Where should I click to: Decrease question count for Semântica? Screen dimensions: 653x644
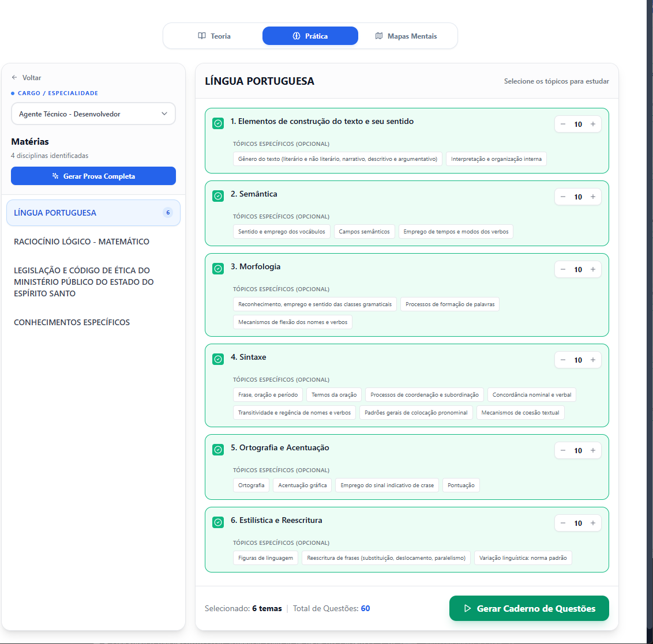[563, 197]
